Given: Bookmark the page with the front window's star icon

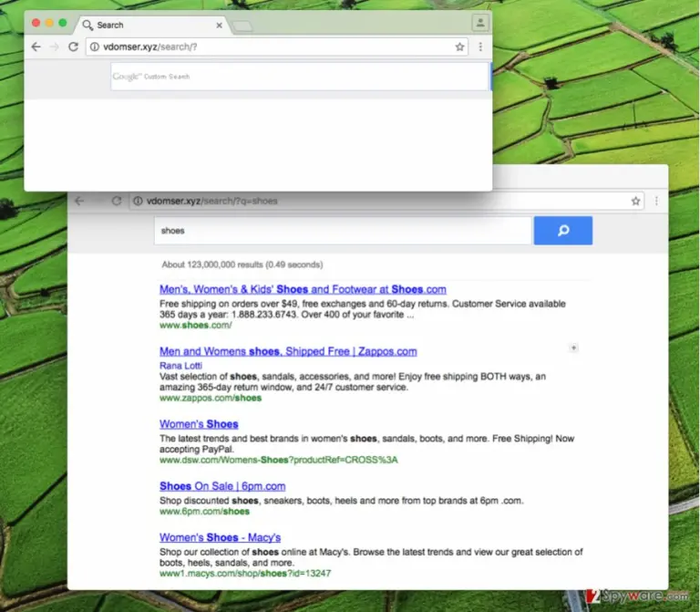Looking at the screenshot, I should point(459,47).
